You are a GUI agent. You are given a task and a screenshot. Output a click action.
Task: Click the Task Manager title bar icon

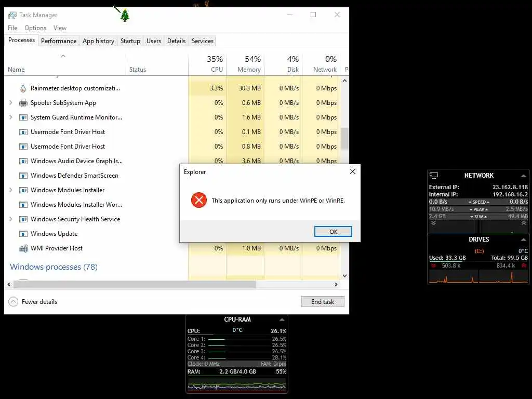coord(12,15)
